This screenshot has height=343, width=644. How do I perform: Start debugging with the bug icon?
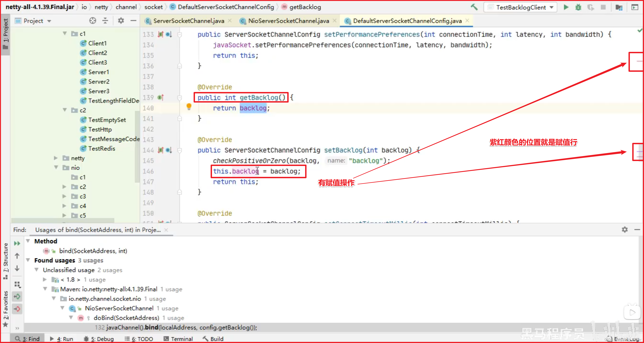coord(578,7)
